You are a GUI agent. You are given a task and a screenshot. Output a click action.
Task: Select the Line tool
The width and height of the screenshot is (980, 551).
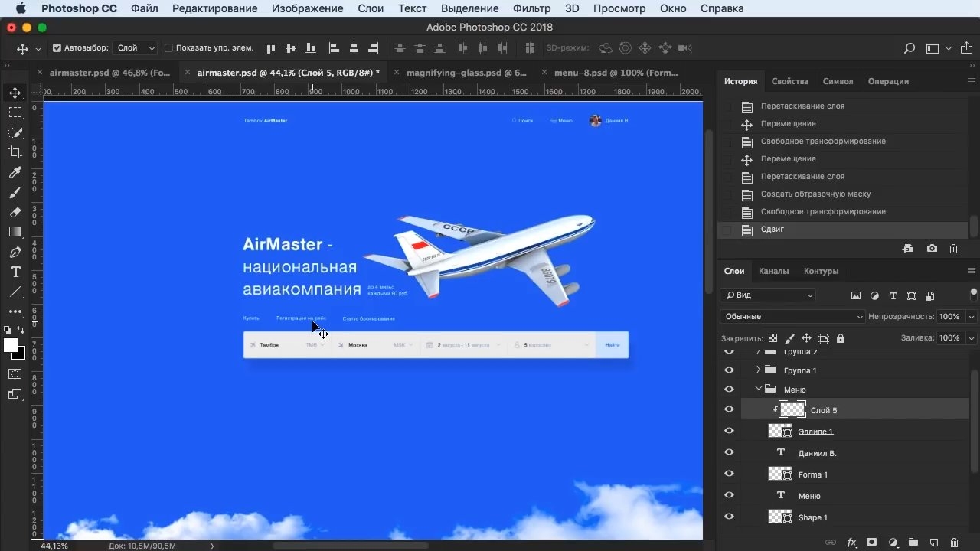[x=15, y=292]
